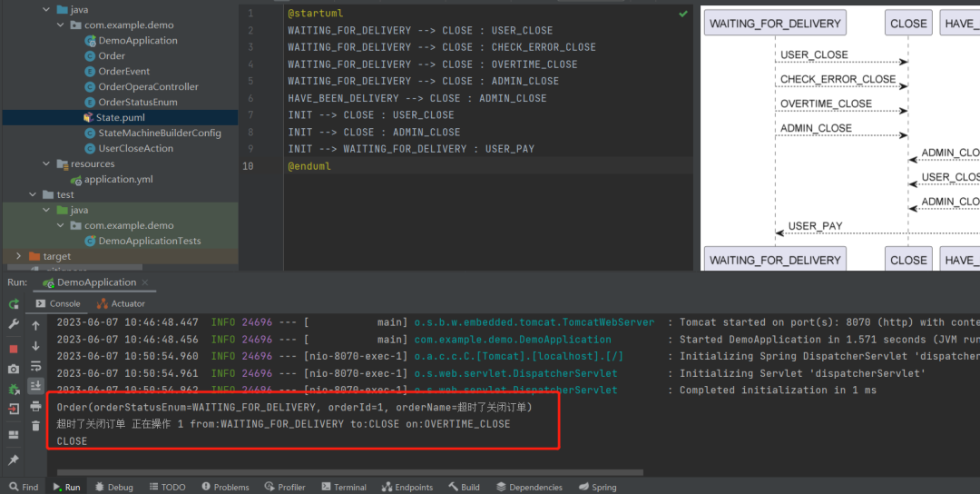Close the DemoApplication run tab
Screen dimensions: 980x494
tap(145, 282)
